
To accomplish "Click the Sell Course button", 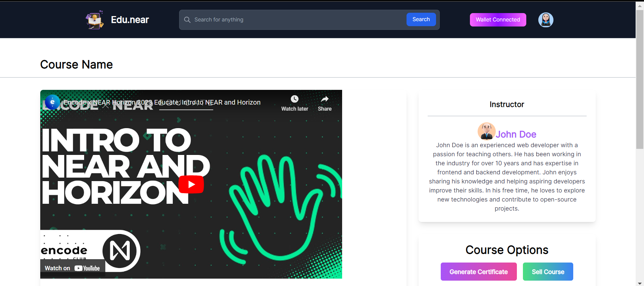I will coord(548,272).
